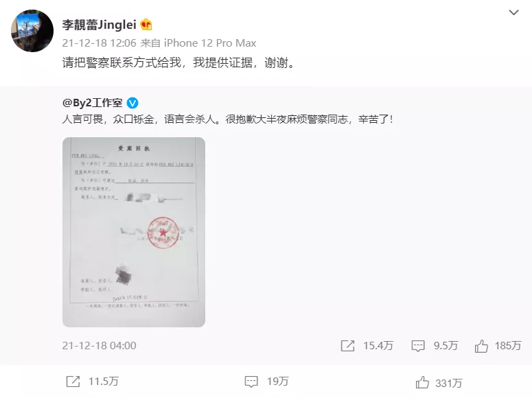Open the @By2工作室 account link
This screenshot has height=398, width=532.
pos(92,103)
